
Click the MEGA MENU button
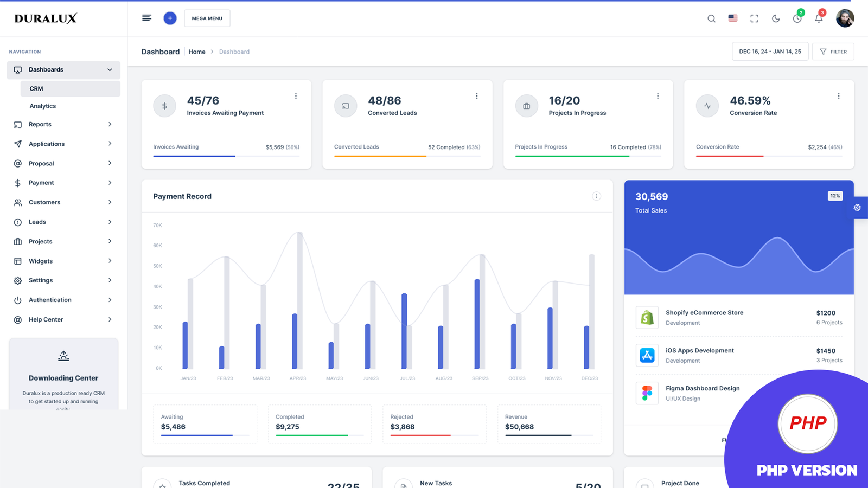pos(207,18)
